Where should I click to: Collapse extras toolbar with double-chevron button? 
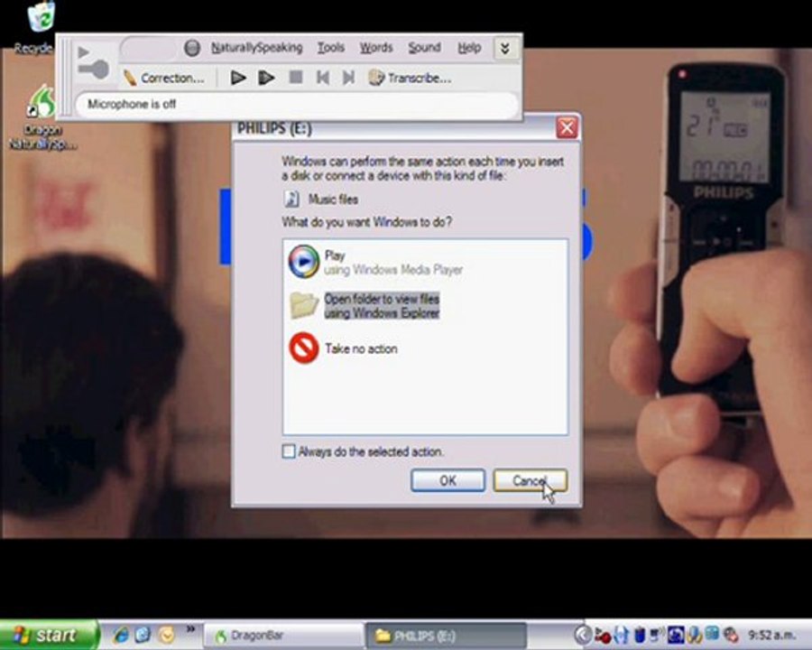505,49
